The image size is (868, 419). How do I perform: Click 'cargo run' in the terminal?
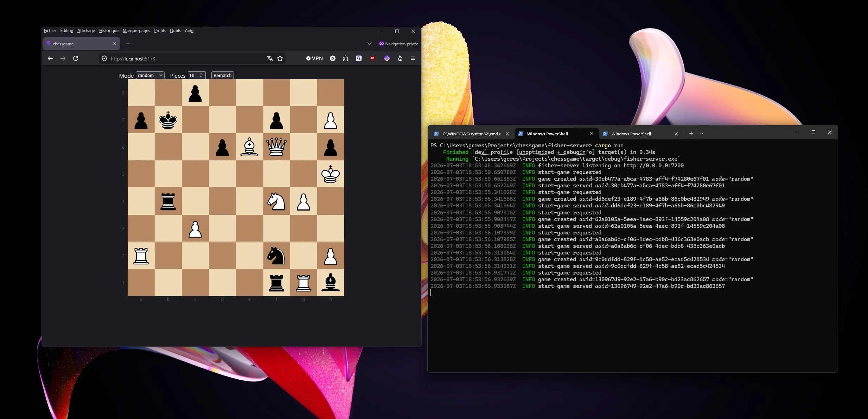(609, 145)
